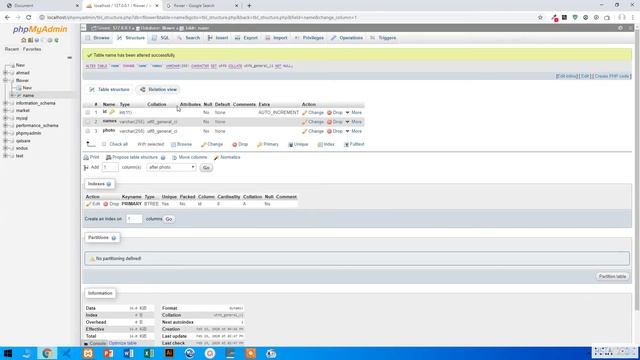Open Favorites tables list
Viewport: 640px width, 360px height.
[x=32, y=49]
